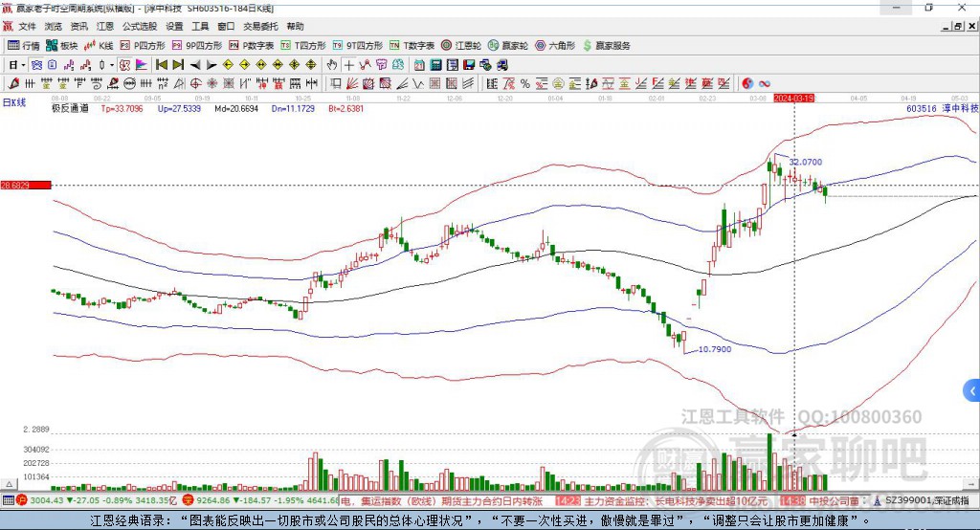
Task: Open the P数字表 tool
Action: [252, 46]
